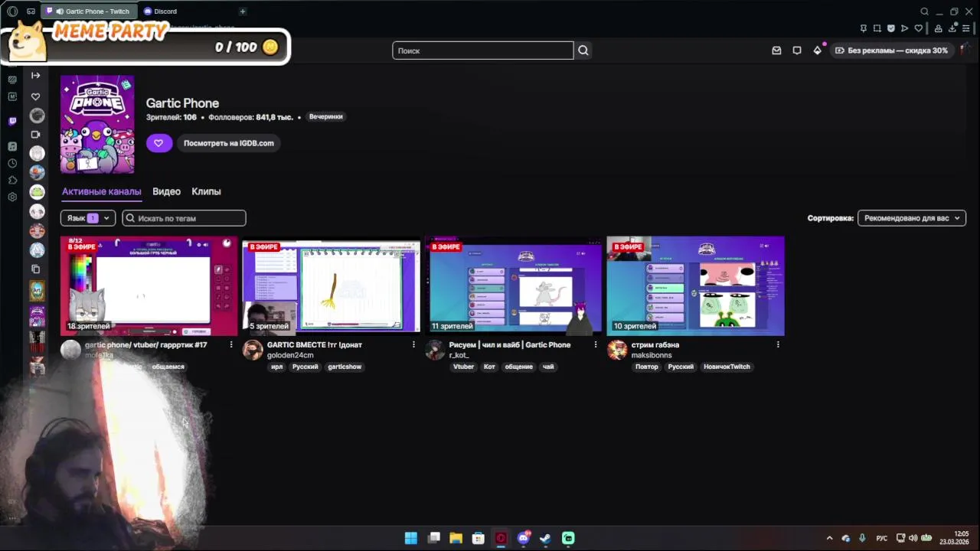The width and height of the screenshot is (980, 551).
Task: Click the ad blocker shield icon
Action: pos(891,28)
